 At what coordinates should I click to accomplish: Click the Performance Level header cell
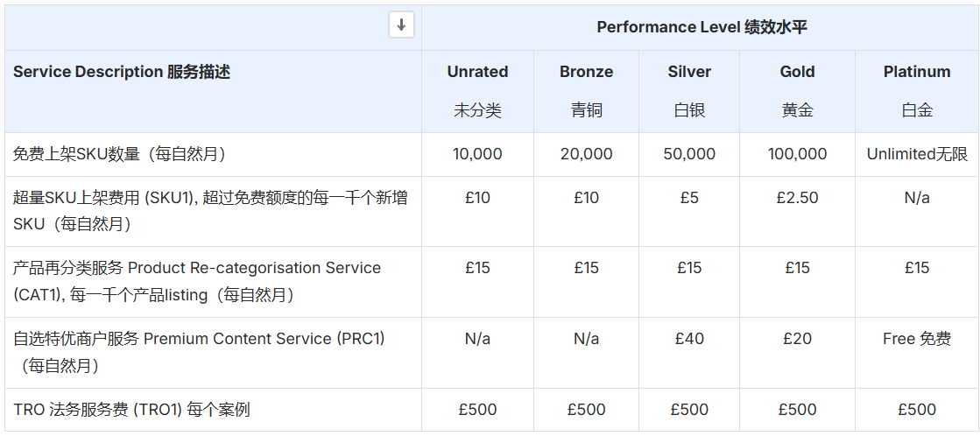[x=701, y=27]
